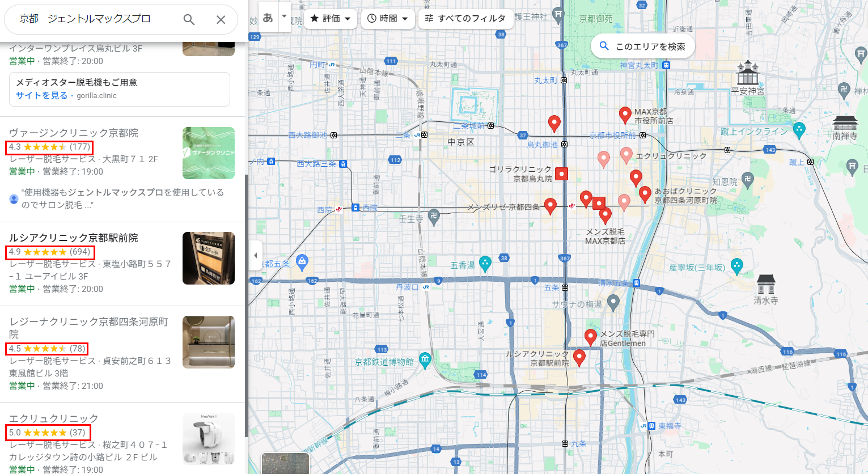Select the ルシアクリニック京都駅前院 map pin
868x474 pixels.
(x=579, y=358)
